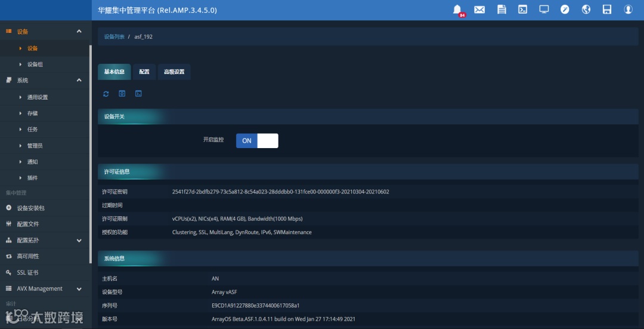
Task: Click the ArrayOS Beta version text
Action: point(283,319)
